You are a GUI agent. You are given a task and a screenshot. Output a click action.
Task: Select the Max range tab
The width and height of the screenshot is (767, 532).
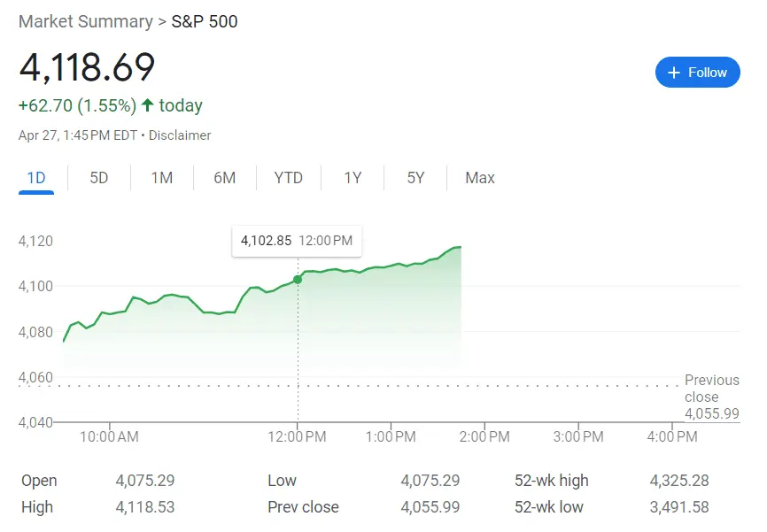tap(480, 178)
